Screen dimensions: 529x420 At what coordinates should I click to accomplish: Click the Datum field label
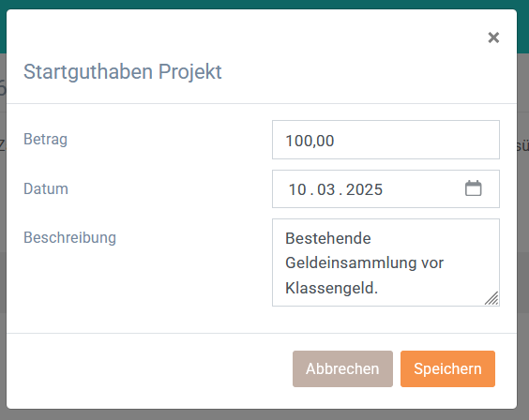pos(46,188)
